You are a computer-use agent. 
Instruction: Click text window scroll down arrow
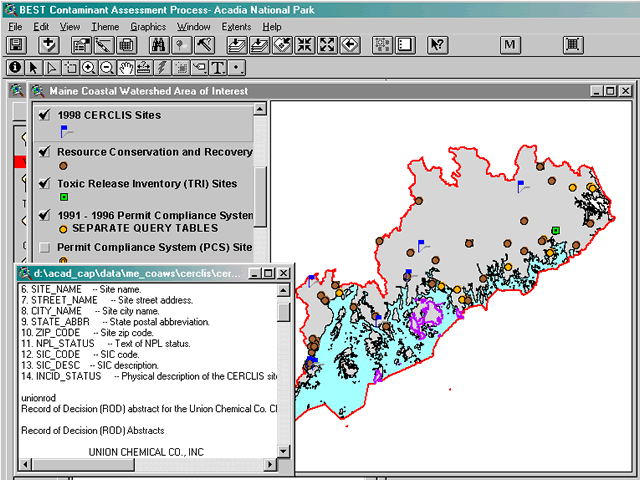tap(283, 451)
